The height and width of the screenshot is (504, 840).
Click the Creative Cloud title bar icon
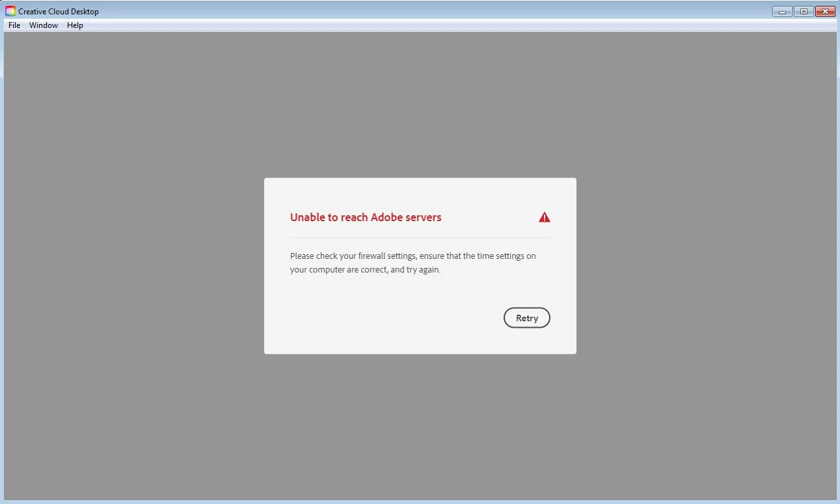tap(10, 11)
